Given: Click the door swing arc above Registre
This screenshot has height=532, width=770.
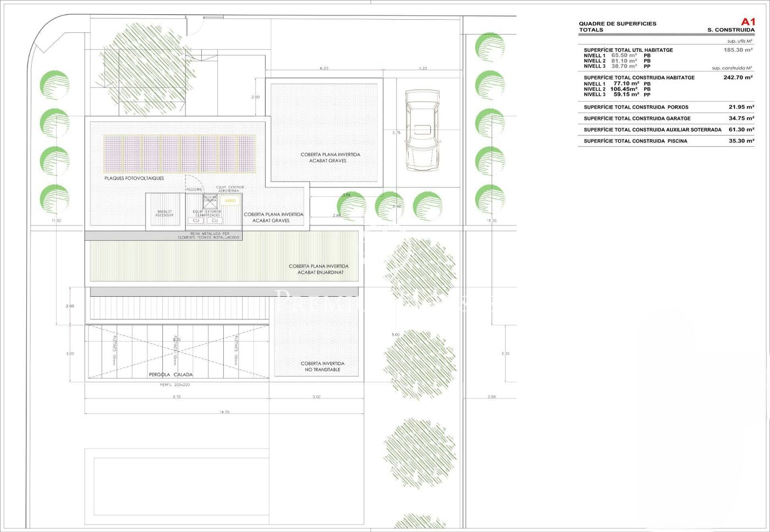Looking at the screenshot, I should 194,181.
